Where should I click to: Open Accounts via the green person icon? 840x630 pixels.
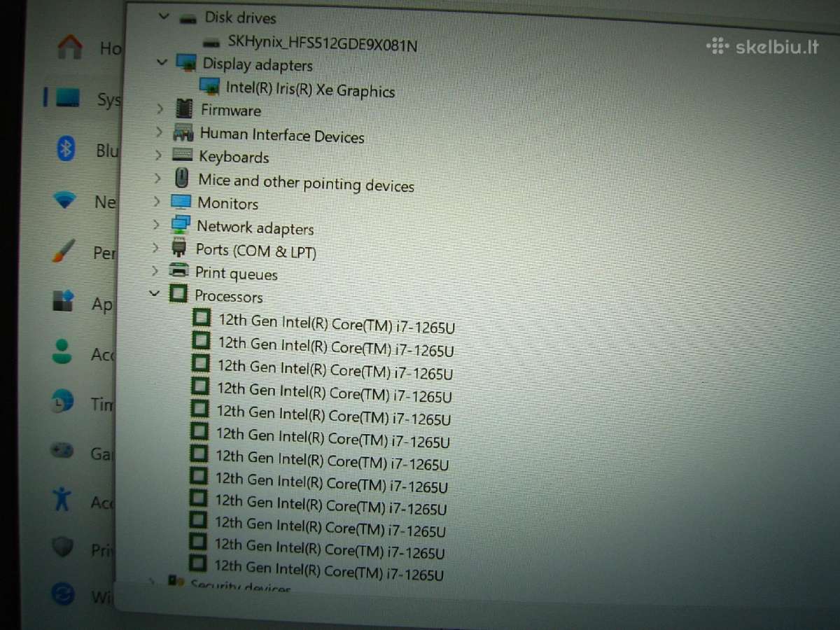tap(62, 351)
